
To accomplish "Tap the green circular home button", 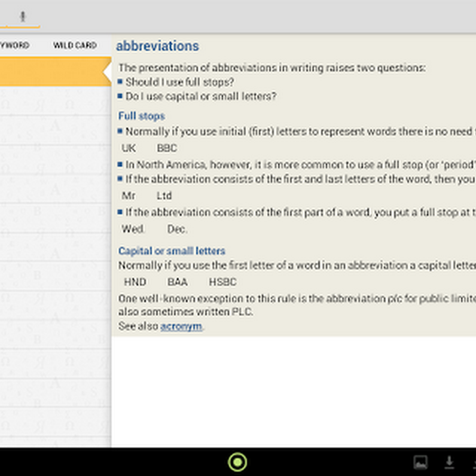I will [237, 462].
